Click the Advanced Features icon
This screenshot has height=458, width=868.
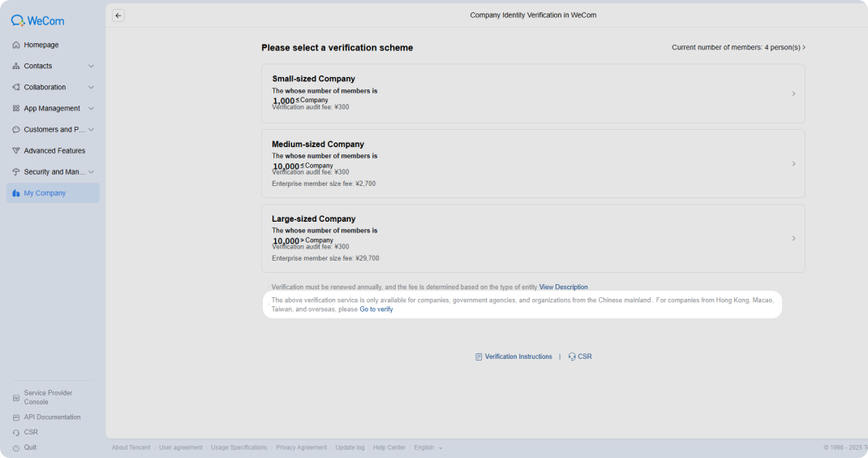[16, 151]
